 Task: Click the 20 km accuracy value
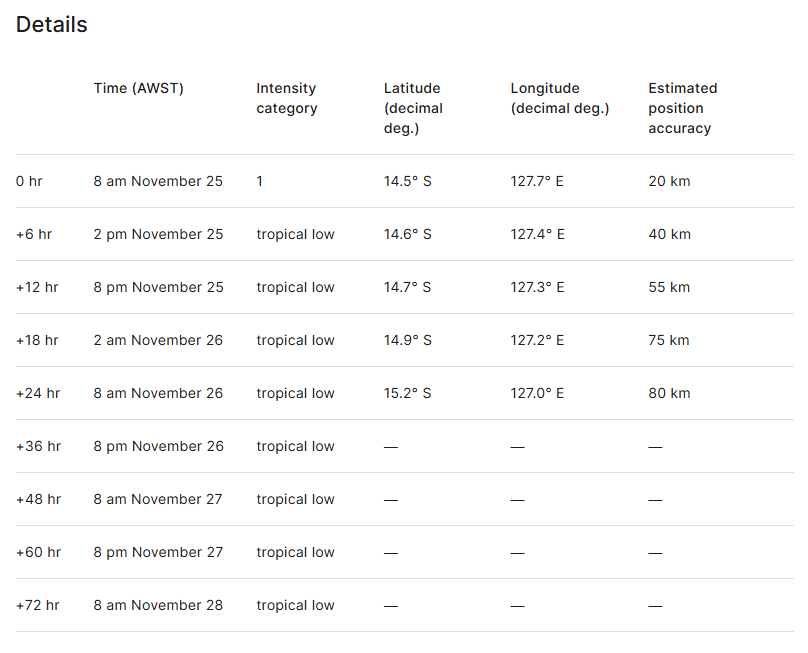(669, 181)
